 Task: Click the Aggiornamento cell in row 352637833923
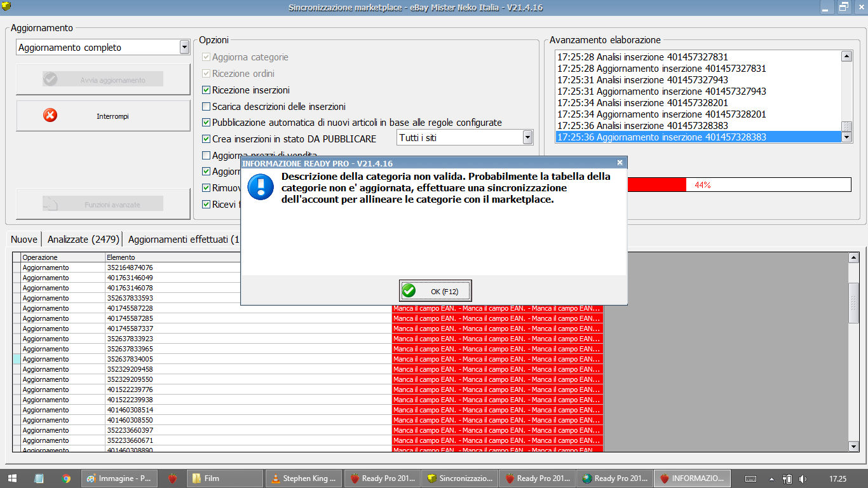coord(64,339)
